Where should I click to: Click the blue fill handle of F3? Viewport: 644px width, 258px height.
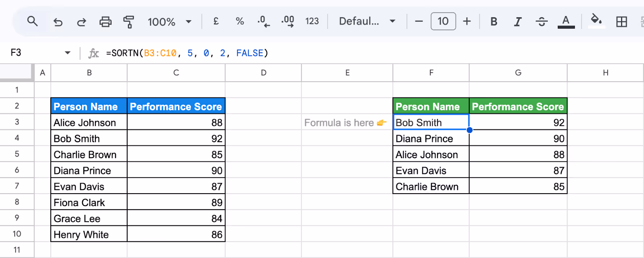(469, 130)
